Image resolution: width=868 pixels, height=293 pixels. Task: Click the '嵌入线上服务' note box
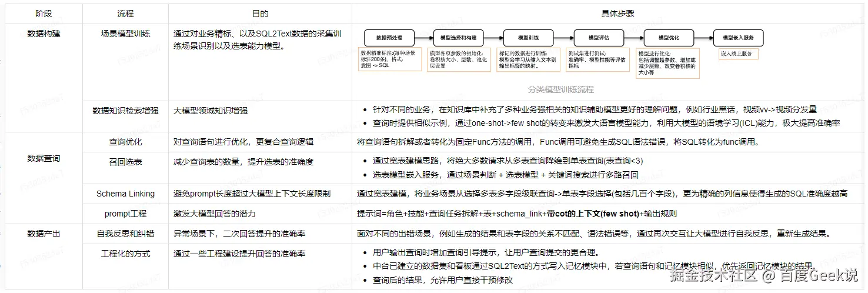point(738,54)
